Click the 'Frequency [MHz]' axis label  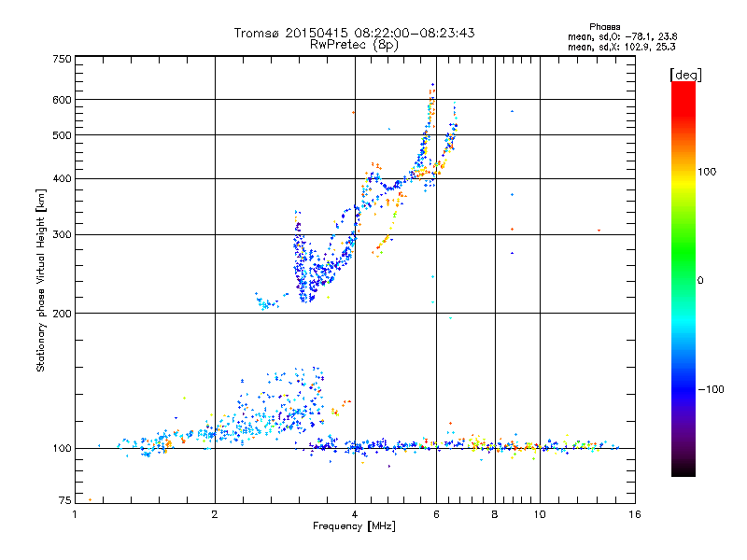click(x=354, y=526)
